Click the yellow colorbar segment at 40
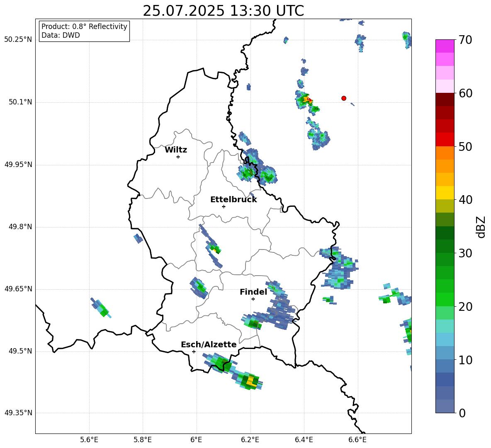The height and width of the screenshot is (448, 491). (445, 192)
